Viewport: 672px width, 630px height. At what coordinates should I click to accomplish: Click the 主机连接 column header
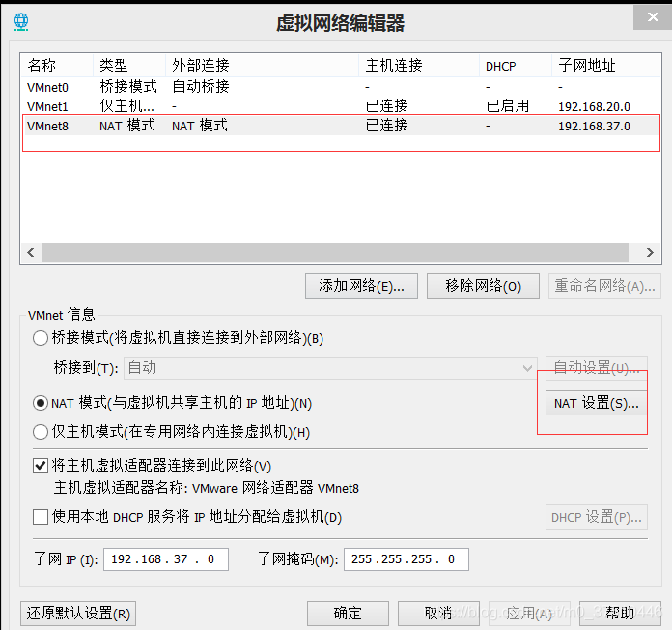click(x=419, y=65)
